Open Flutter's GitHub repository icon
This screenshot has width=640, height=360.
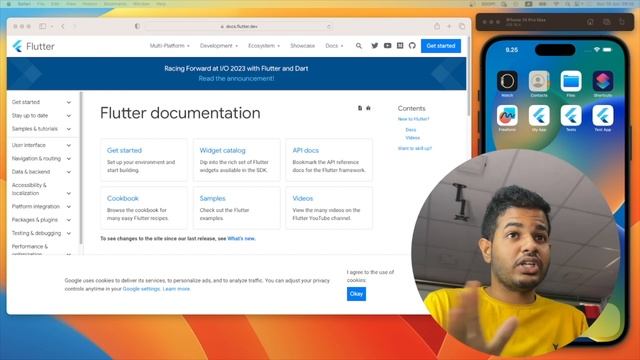click(412, 46)
